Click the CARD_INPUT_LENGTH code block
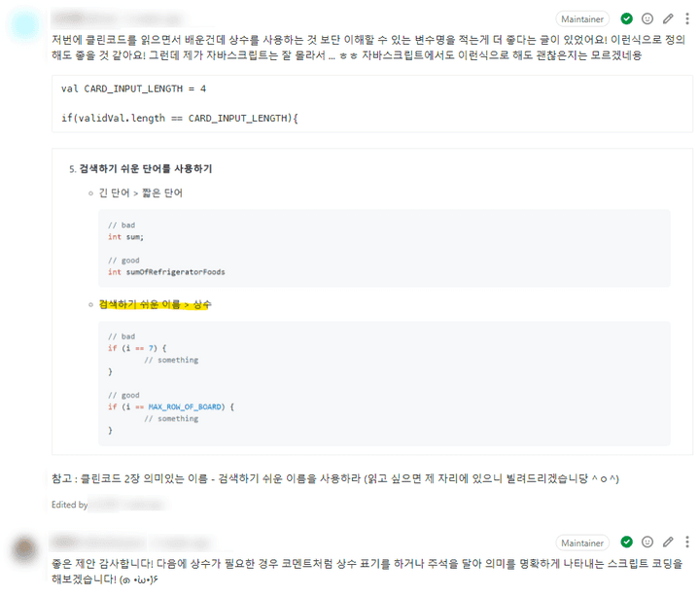Viewport: 700px width, 596px height. tap(372, 103)
